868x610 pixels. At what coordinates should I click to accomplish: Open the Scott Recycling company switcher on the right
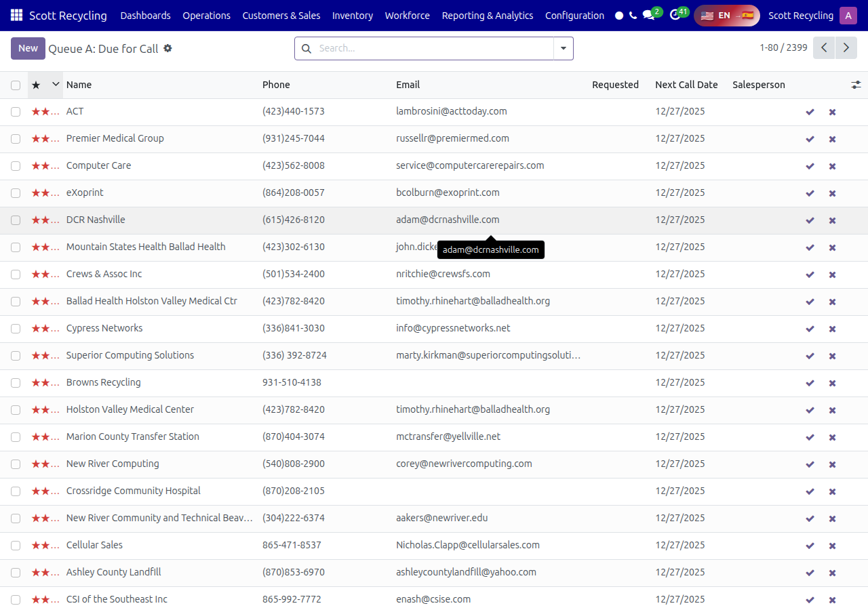click(x=801, y=16)
